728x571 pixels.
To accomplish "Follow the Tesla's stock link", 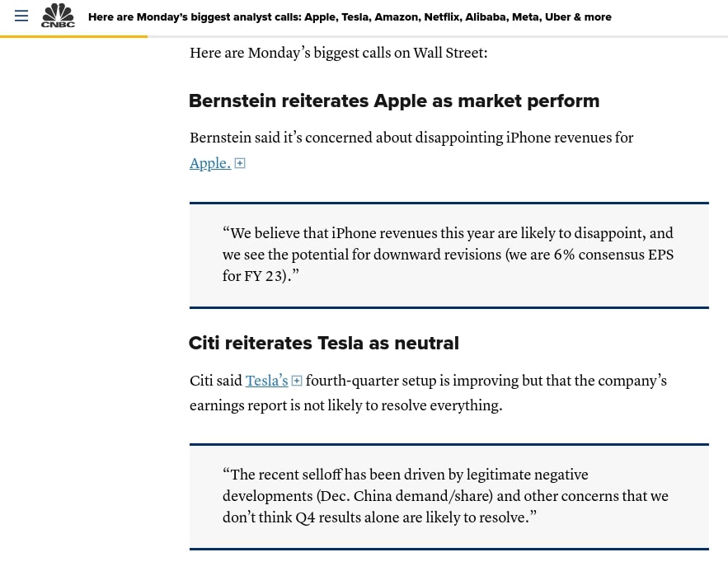I will pyautogui.click(x=266, y=381).
